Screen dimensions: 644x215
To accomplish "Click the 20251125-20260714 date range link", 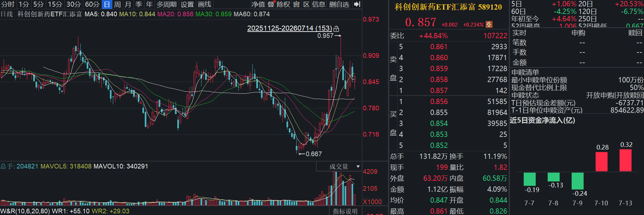I will 289,28.
